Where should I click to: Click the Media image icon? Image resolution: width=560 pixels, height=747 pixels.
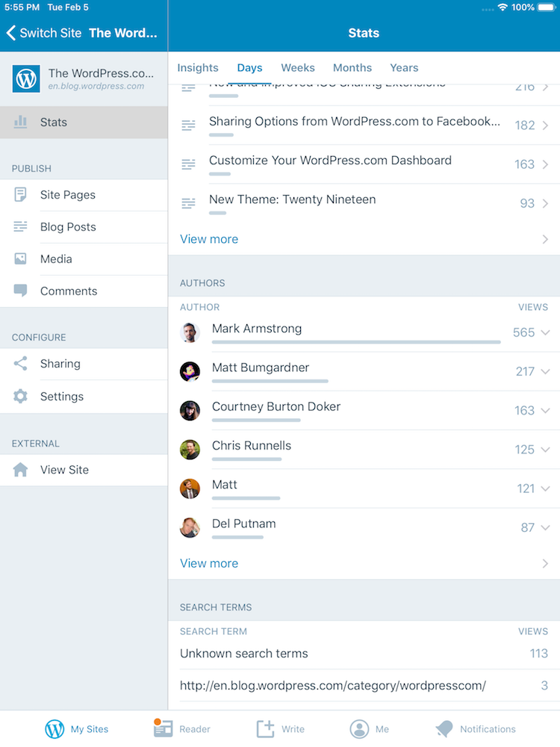click(20, 258)
